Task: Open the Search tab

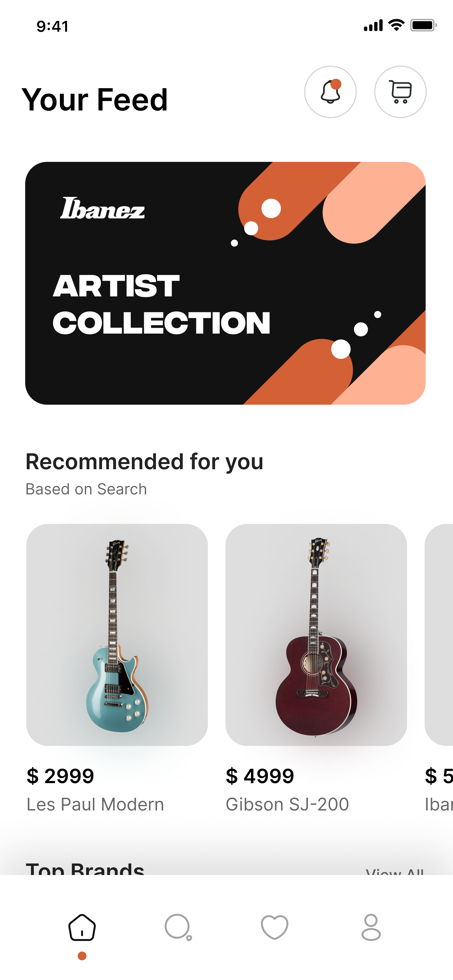Action: [x=178, y=927]
